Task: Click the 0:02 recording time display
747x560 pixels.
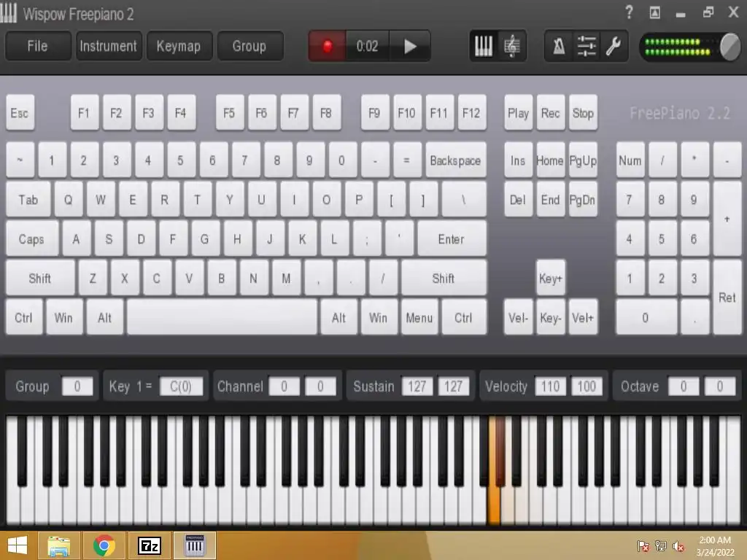Action: pyautogui.click(x=368, y=46)
